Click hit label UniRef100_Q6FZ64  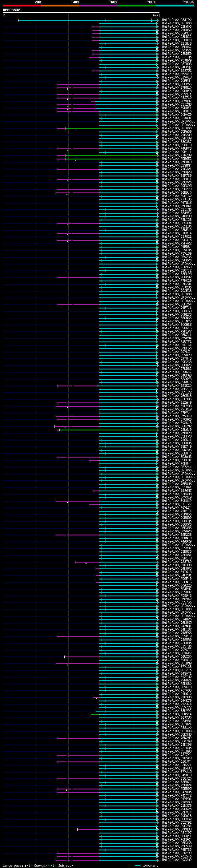tap(176, 304)
